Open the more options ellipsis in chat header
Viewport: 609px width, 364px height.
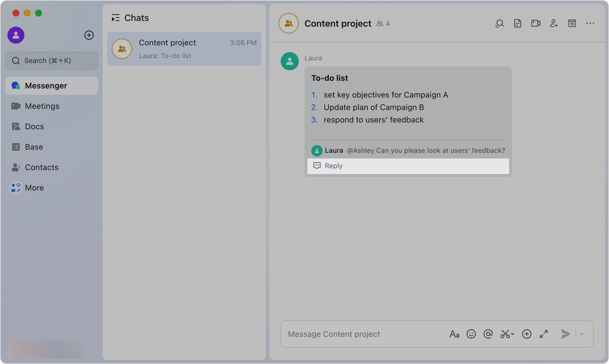[x=590, y=23]
